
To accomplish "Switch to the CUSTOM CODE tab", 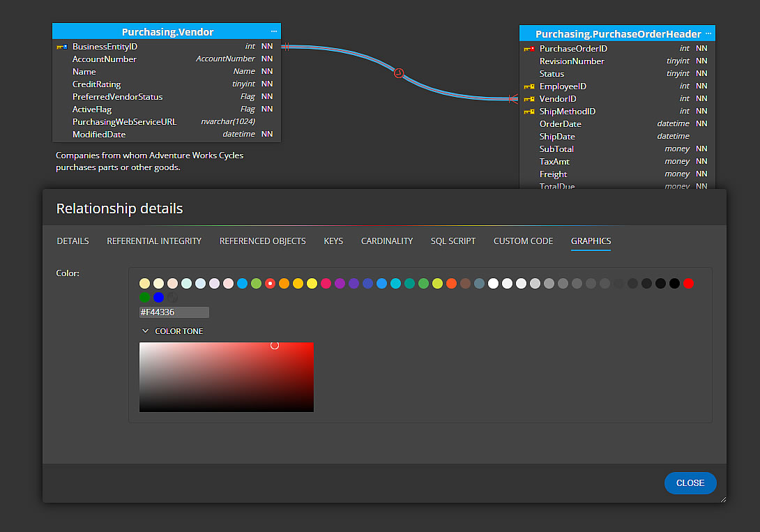I will (523, 241).
